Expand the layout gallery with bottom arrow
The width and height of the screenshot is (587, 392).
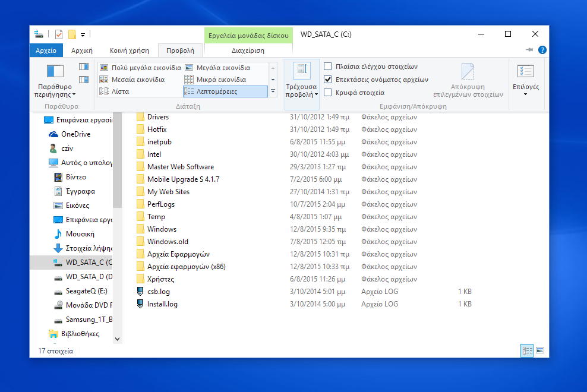coord(273,91)
